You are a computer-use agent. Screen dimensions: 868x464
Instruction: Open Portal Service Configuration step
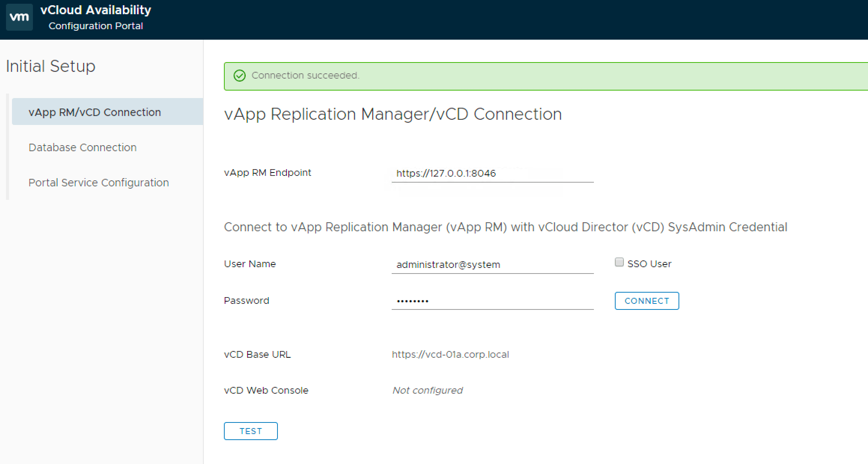(98, 183)
